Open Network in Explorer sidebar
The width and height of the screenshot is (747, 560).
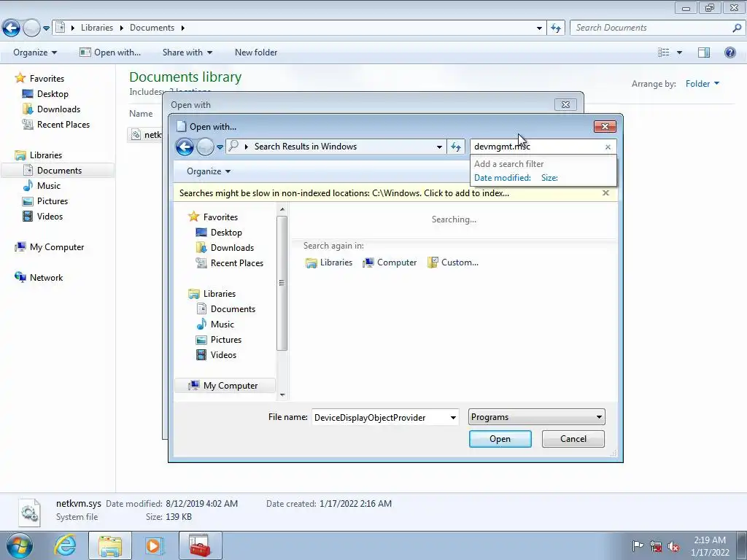[x=39, y=278]
